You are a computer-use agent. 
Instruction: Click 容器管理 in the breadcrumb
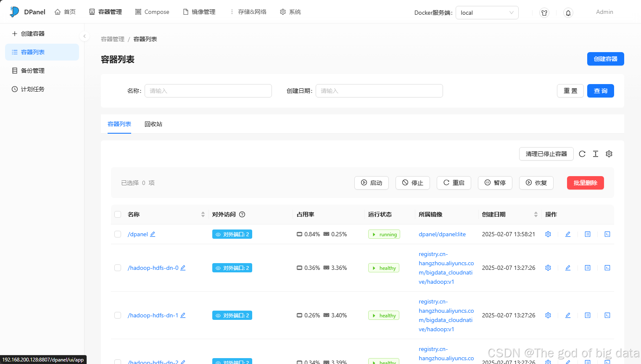tap(113, 39)
